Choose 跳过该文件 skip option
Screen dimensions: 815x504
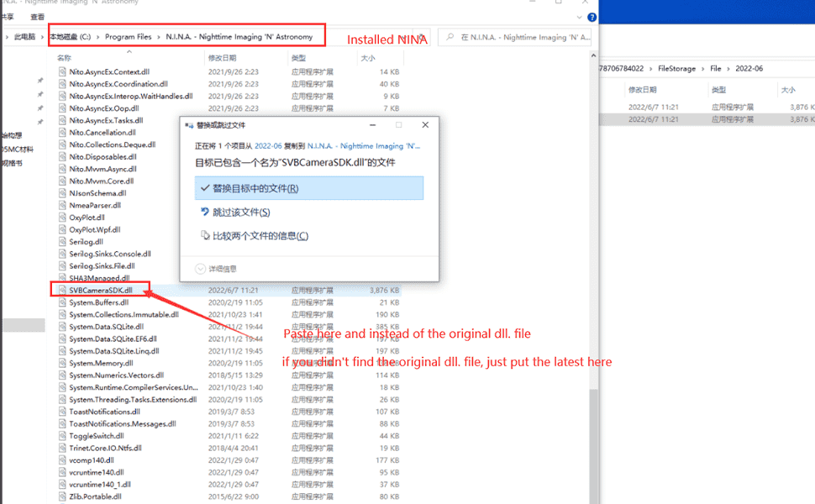pos(241,213)
